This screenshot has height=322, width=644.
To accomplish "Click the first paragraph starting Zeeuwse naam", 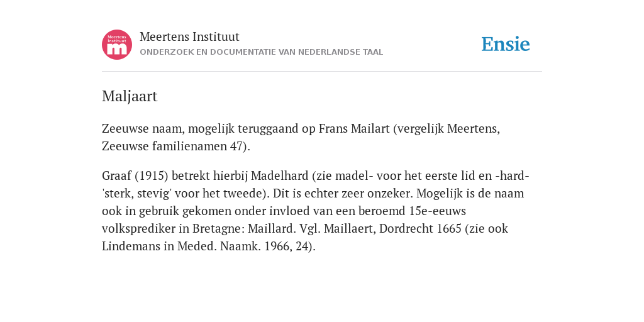I will tap(301, 137).
